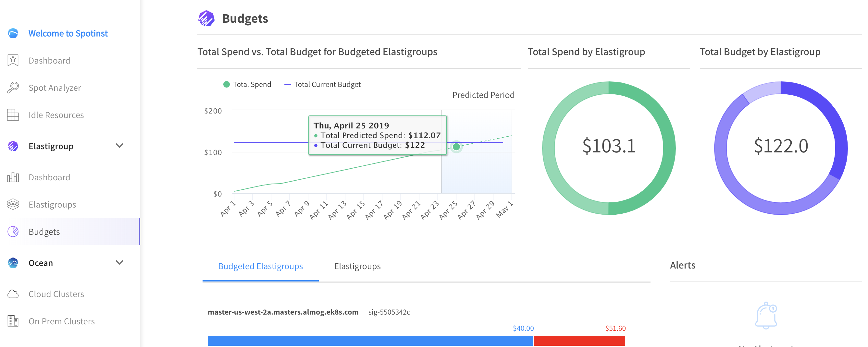
Task: Switch to the Budgeted Elastigroups tab
Action: [260, 266]
